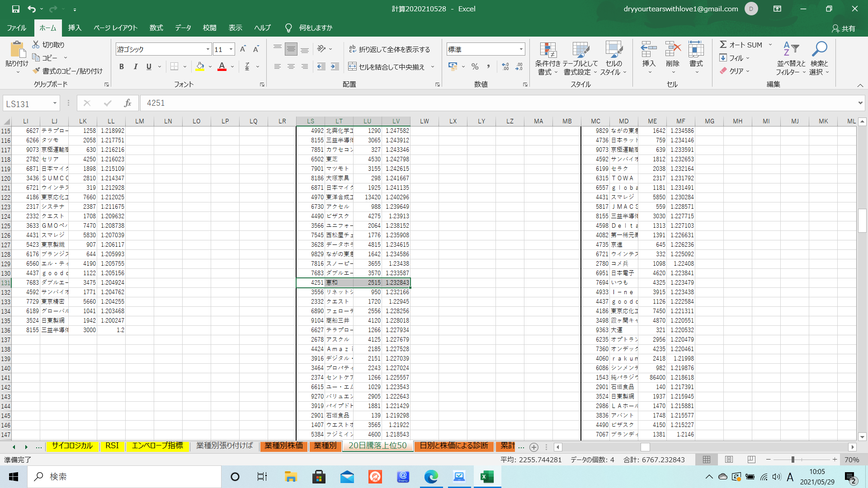Viewport: 868px width, 488px height.
Task: Open the データ ribbon tab
Action: point(183,28)
